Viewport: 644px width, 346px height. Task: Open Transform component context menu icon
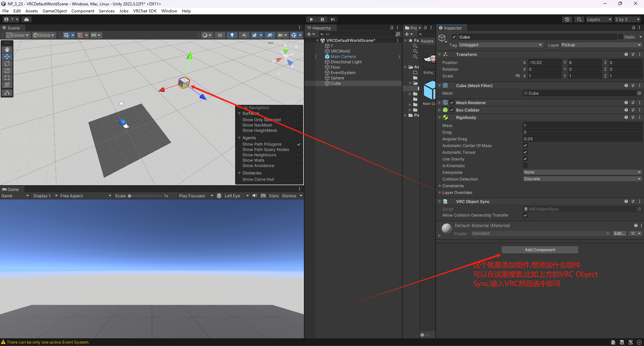pos(640,54)
